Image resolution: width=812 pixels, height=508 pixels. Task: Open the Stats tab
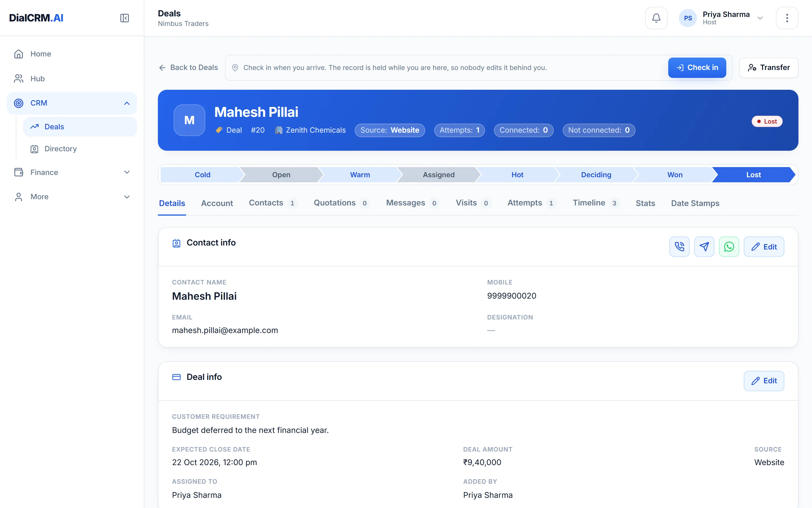(x=645, y=203)
